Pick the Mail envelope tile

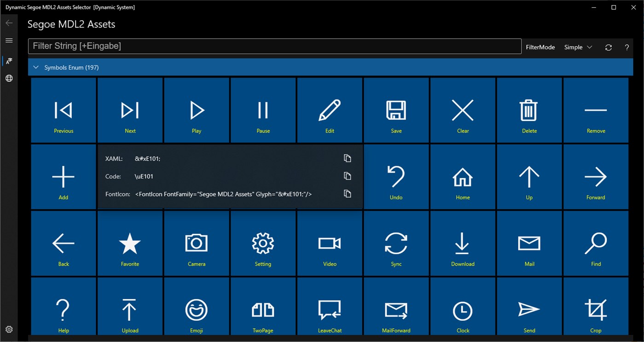click(x=529, y=243)
